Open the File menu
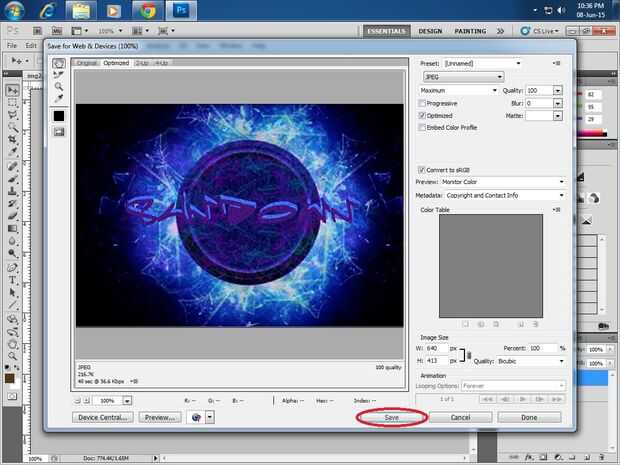The height and width of the screenshot is (465, 620). click(12, 45)
